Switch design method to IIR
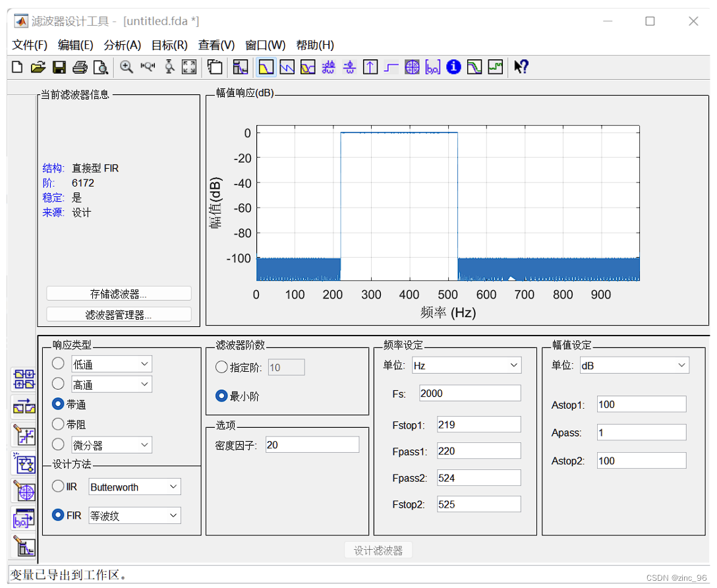 point(57,486)
